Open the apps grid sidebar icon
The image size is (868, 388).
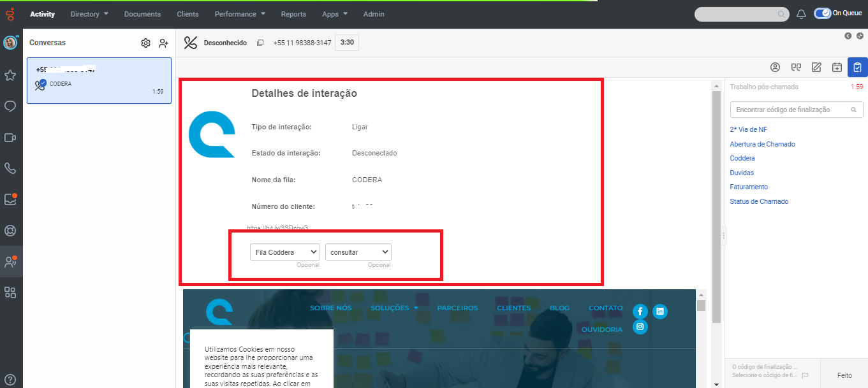coord(10,292)
